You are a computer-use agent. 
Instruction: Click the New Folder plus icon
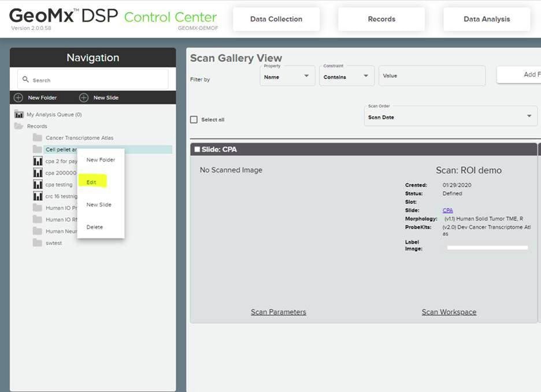(x=18, y=98)
